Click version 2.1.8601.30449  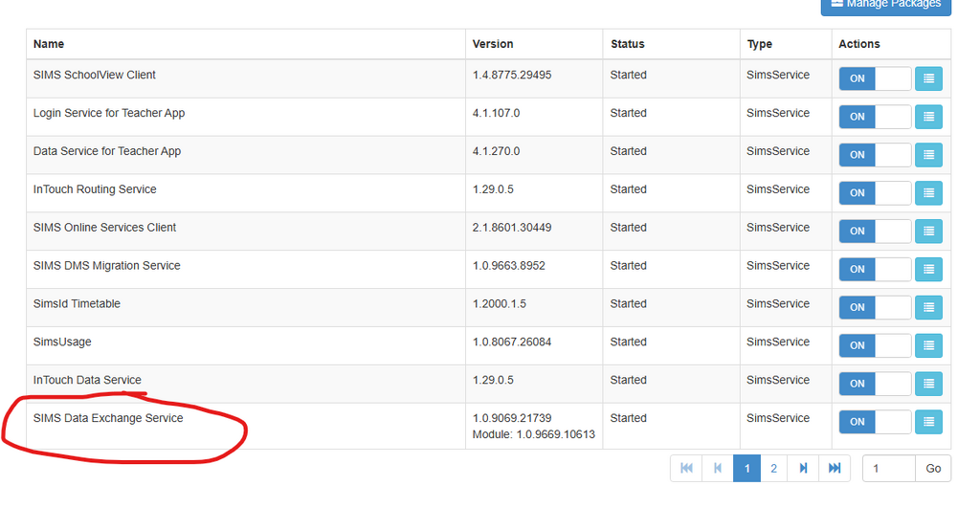point(512,228)
